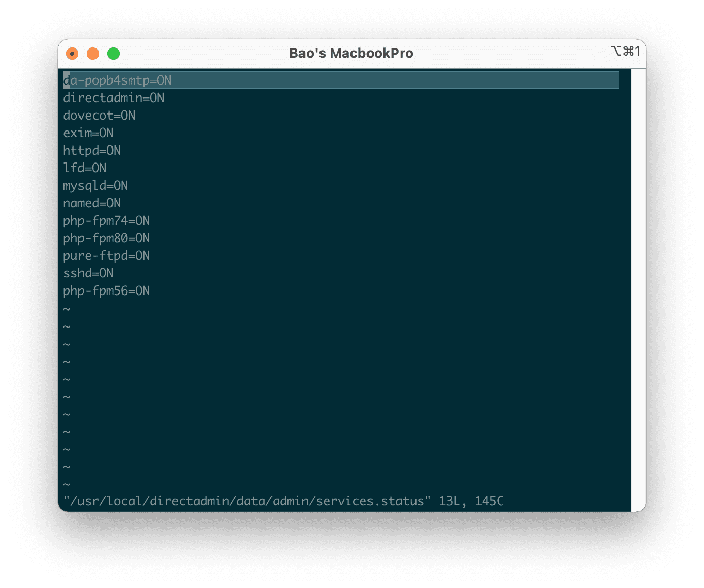Click on the httpd=ON entry
The width and height of the screenshot is (704, 588).
tap(92, 151)
